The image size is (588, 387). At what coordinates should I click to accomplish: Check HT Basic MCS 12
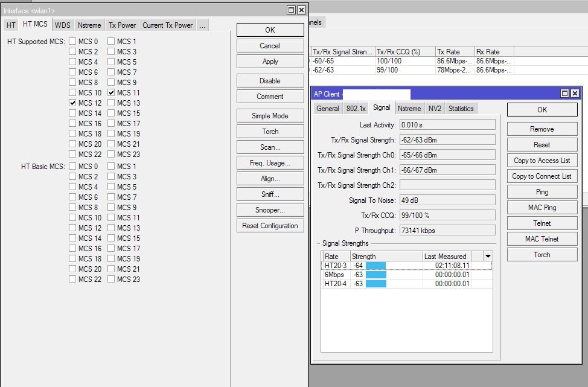pos(72,228)
